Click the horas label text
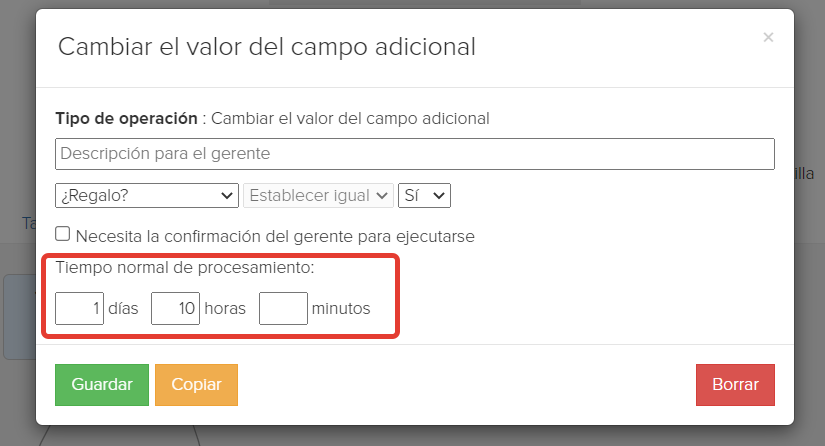 pos(225,308)
